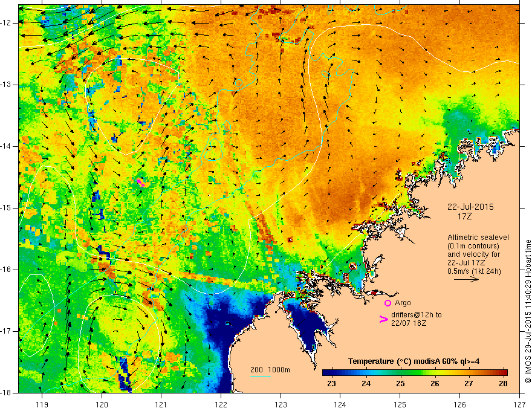This screenshot has width=532, height=411.
Task: Click the longitude axis label "125"
Action: [400, 404]
